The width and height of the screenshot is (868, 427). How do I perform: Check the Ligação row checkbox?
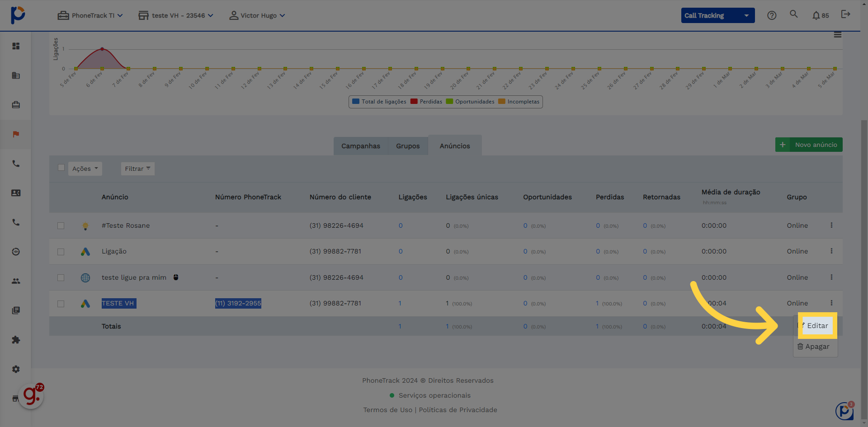[61, 252]
